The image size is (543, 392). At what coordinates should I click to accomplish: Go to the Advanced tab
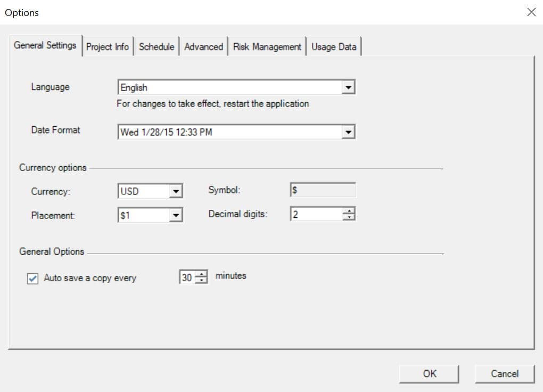203,47
